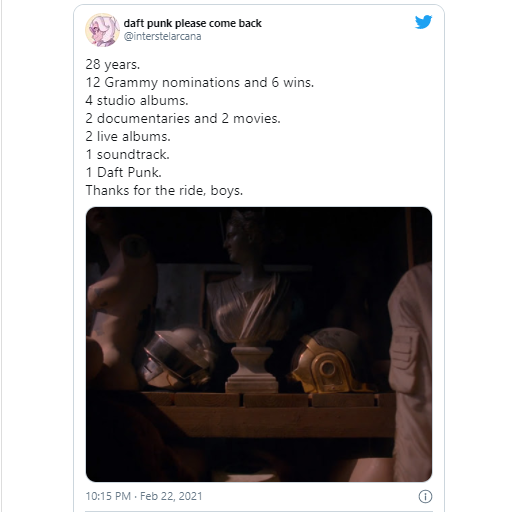Viewport: 516px width, 512px height.
Task: Open the 10:15 PM · Feb 22, 2021 timestamp
Action: (144, 496)
